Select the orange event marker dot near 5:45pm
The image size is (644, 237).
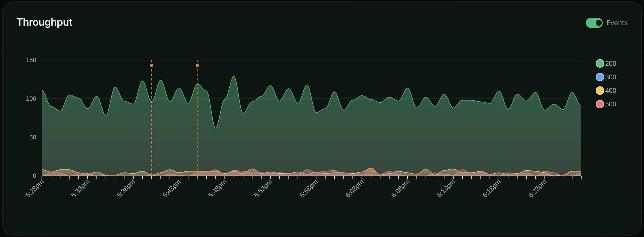(x=197, y=65)
